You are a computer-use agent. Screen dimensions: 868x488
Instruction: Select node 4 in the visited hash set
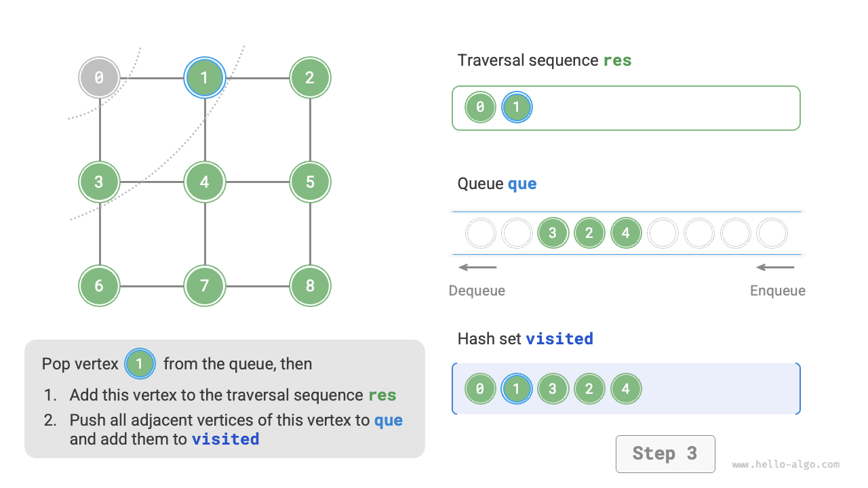tap(626, 389)
